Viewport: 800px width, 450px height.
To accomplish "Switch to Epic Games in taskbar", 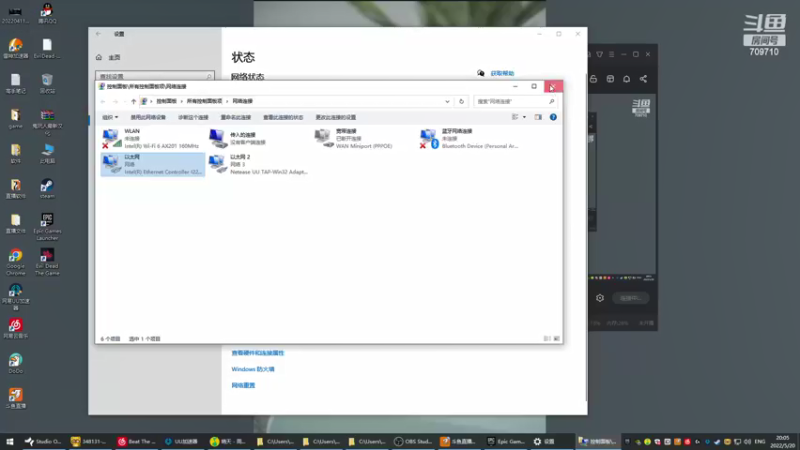I will pos(505,441).
